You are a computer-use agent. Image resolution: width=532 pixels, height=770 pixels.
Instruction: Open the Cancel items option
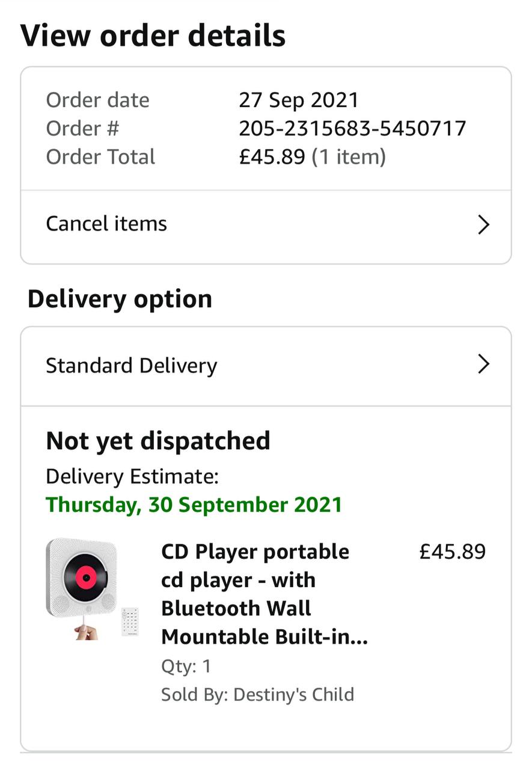point(106,224)
